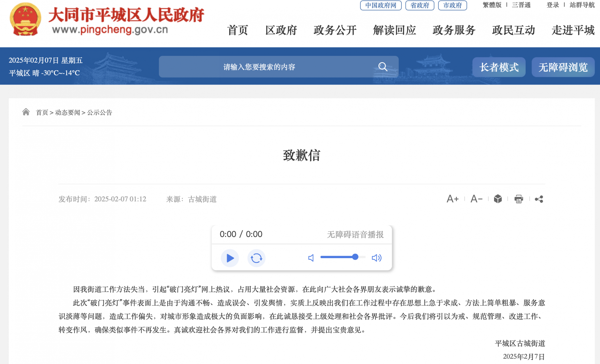Open the 政务公开 menu

pyautogui.click(x=335, y=30)
